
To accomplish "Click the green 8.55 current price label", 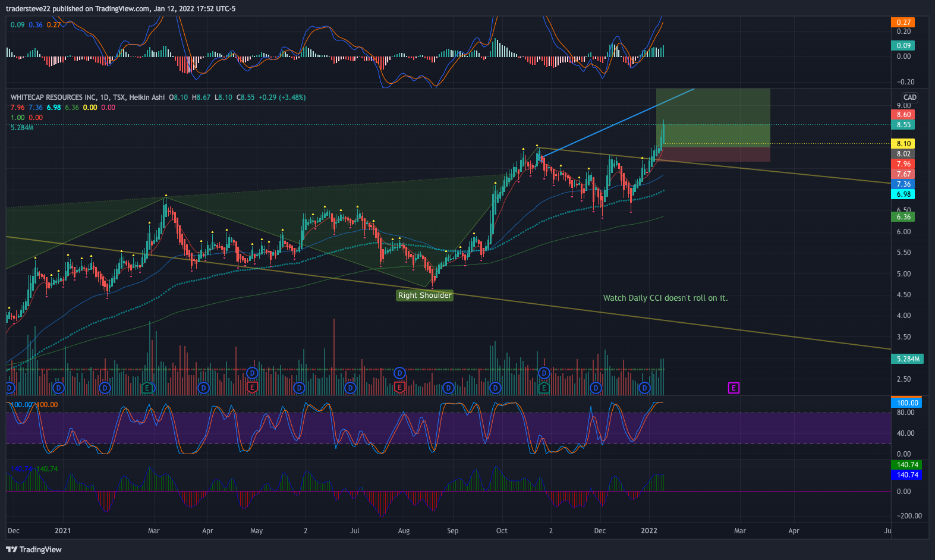I will [903, 125].
